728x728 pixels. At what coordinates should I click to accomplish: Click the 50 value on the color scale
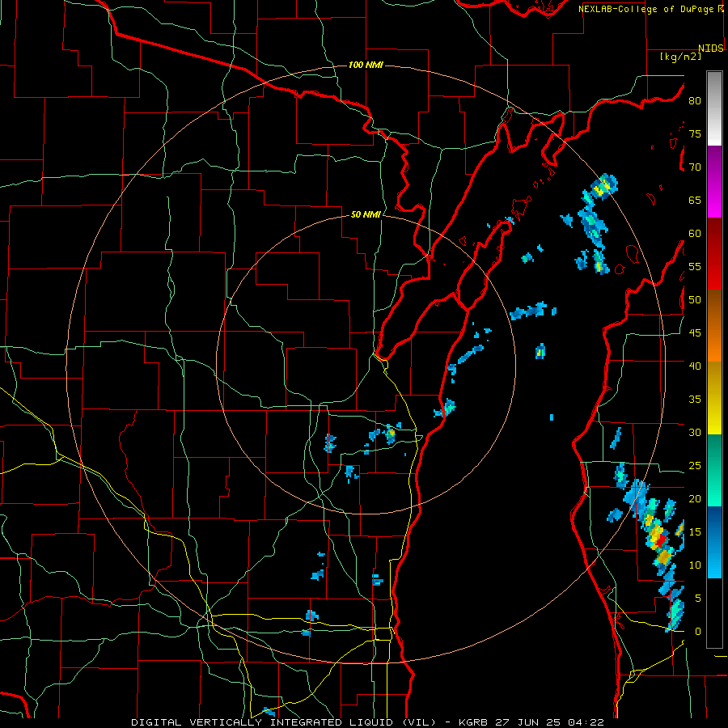tap(695, 300)
